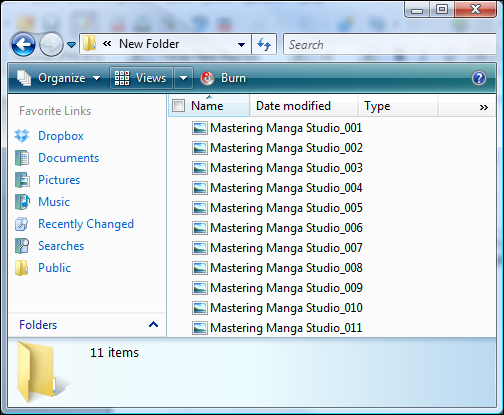504x415 pixels.
Task: Open the Music favorite link
Action: click(54, 202)
